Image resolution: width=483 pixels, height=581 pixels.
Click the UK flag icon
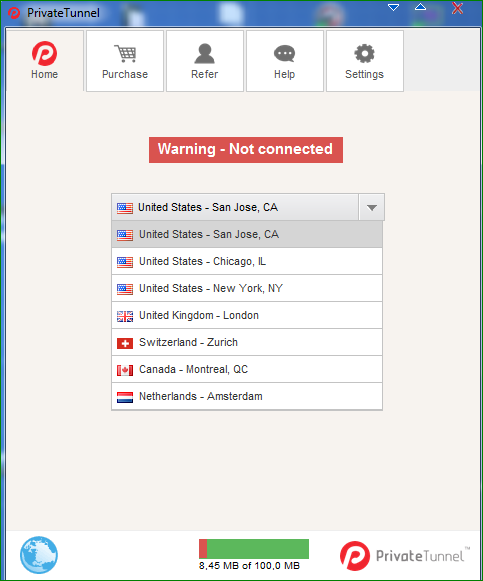click(x=125, y=316)
